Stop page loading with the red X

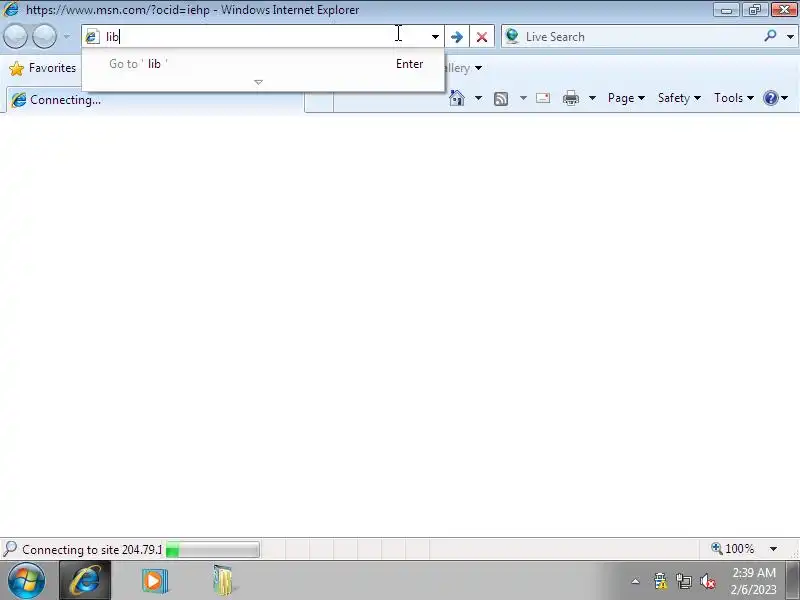[x=482, y=37]
